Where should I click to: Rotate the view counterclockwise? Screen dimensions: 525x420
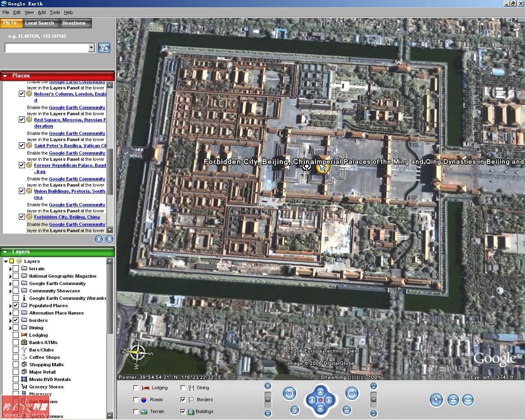pyautogui.click(x=290, y=394)
